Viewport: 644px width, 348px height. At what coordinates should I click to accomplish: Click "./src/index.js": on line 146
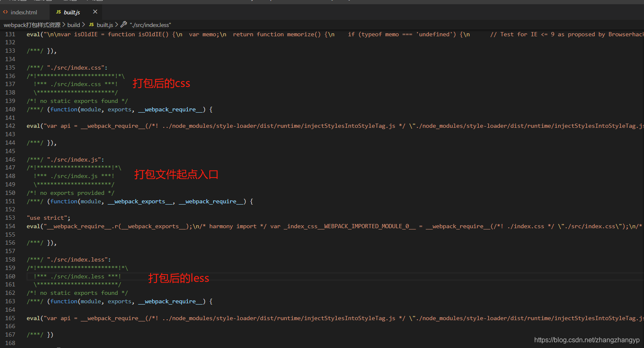[76, 159]
